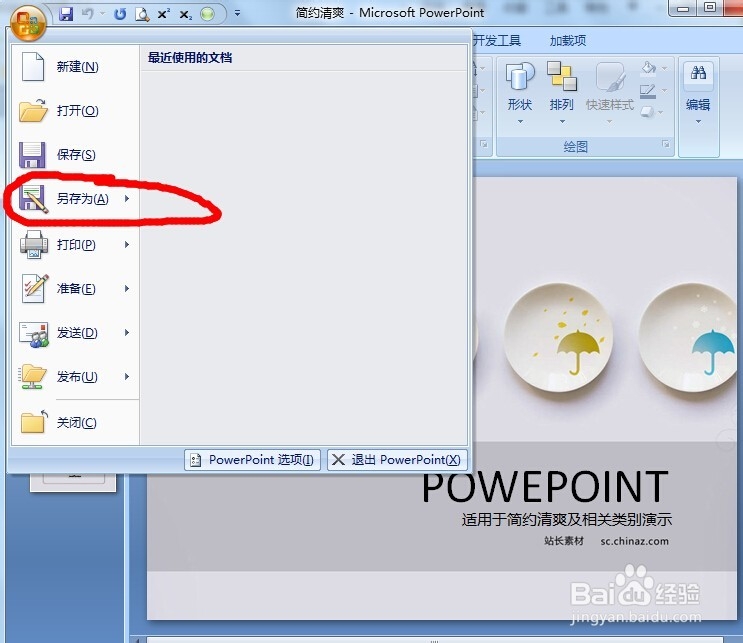Open the Arrange (排列) menu
The width and height of the screenshot is (743, 643).
tap(562, 93)
